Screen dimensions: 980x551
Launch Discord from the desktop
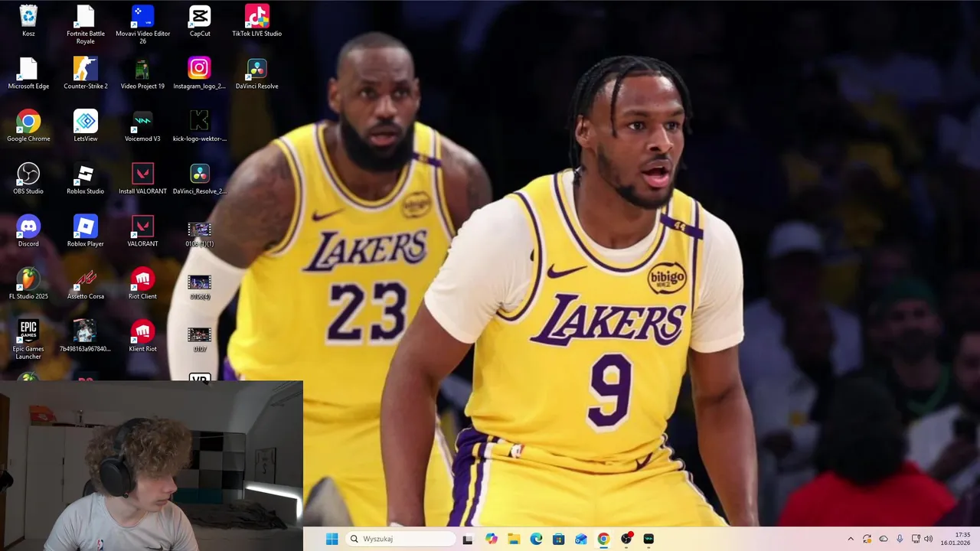[28, 231]
